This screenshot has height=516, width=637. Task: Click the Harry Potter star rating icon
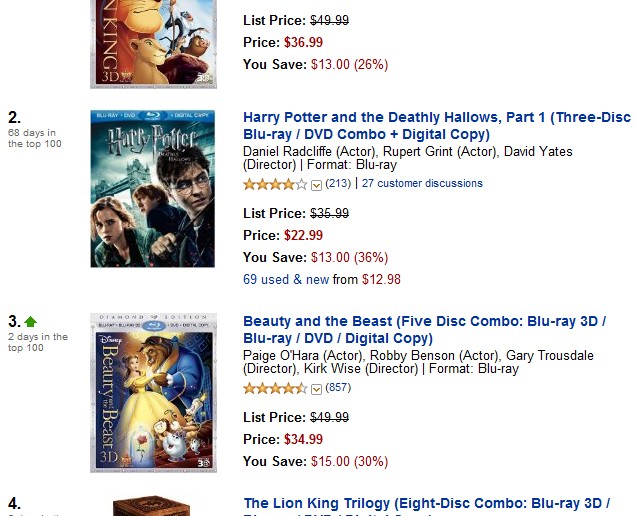[x=275, y=184]
